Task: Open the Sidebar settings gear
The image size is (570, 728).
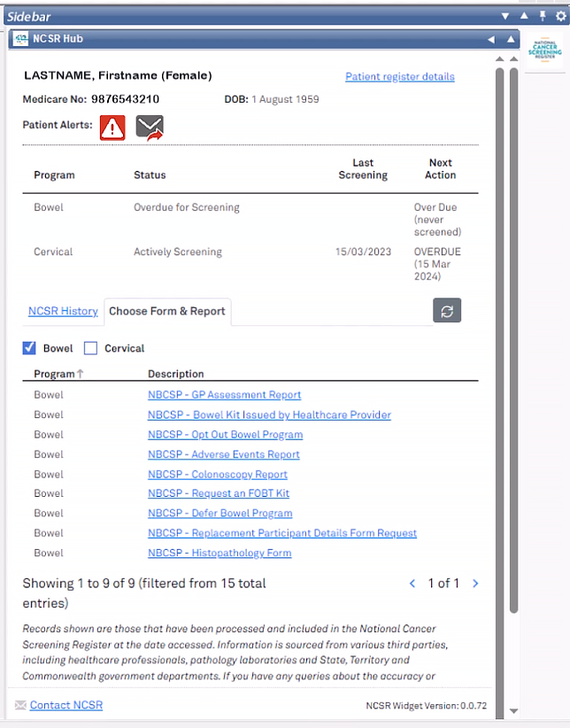Action: 561,16
